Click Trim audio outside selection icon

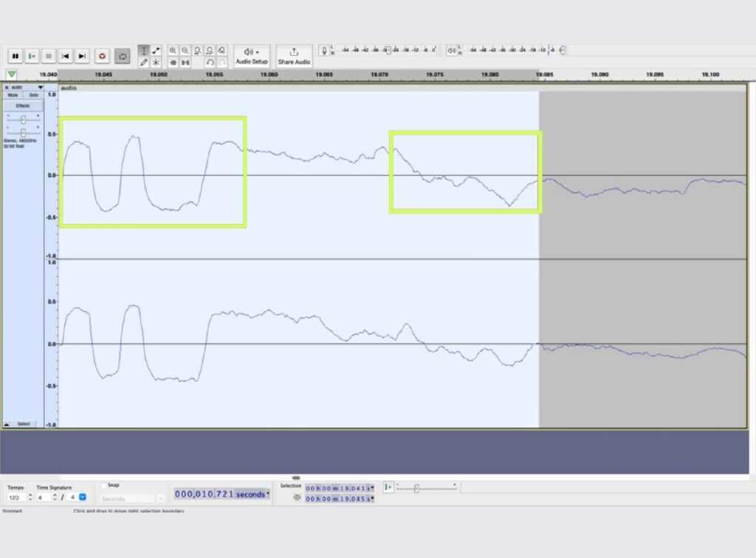[173, 63]
